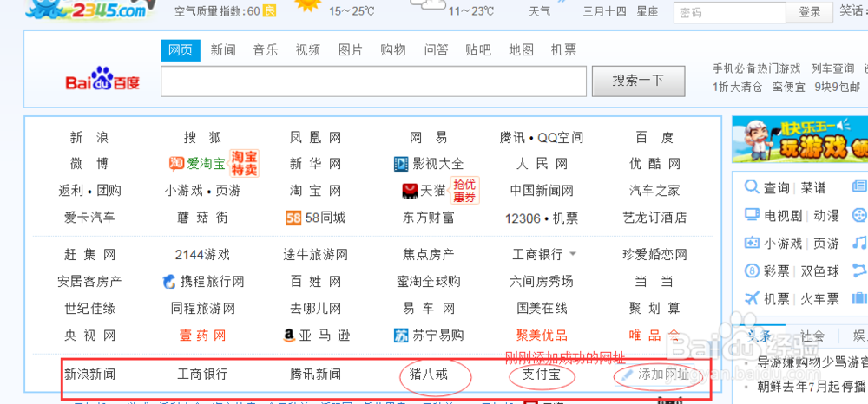
Task: Click the magnifier icon beside 查询
Action: click(x=751, y=186)
